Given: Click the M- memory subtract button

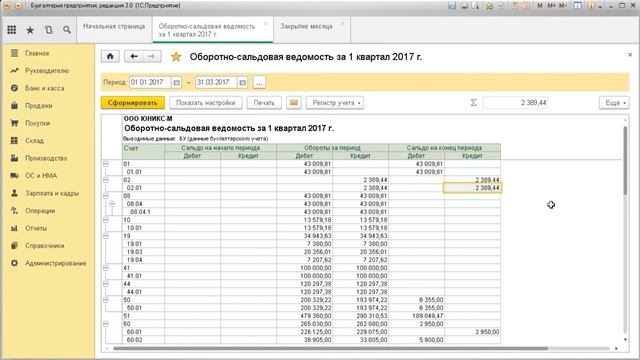Looking at the screenshot, I should tap(563, 6).
